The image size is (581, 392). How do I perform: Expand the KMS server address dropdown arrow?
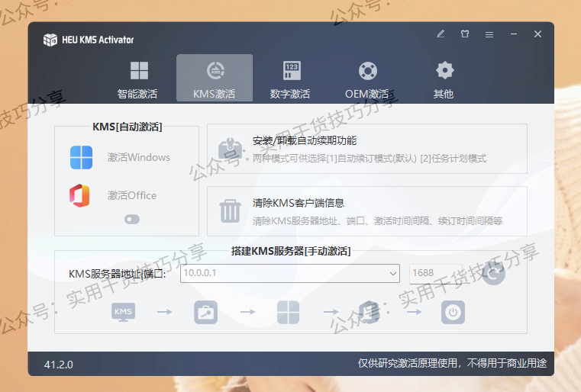pos(392,274)
